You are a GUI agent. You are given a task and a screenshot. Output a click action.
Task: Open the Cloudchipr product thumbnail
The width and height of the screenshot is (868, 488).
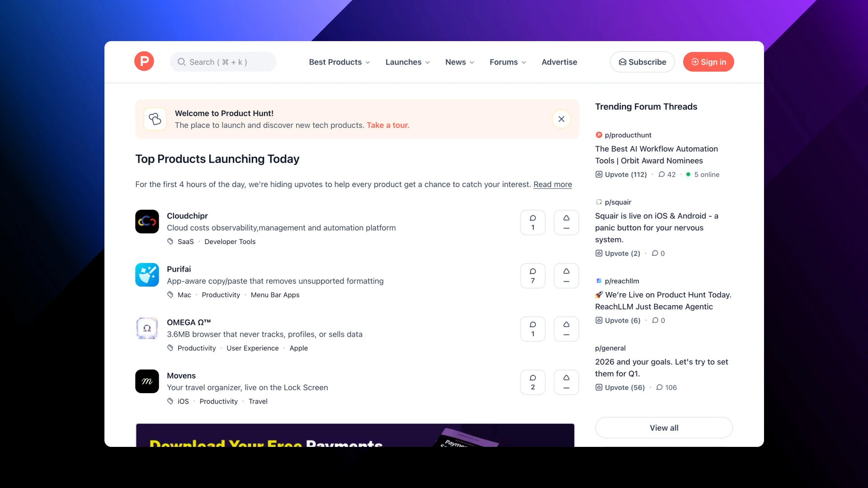(147, 221)
